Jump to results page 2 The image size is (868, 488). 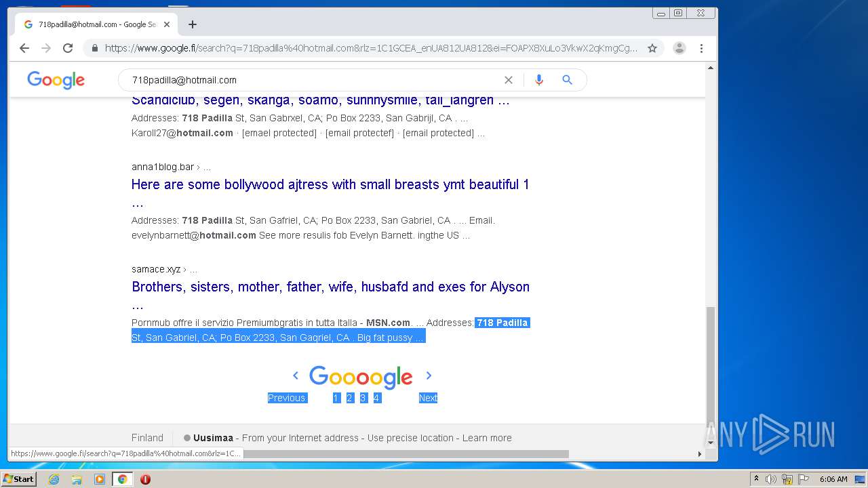(x=349, y=398)
